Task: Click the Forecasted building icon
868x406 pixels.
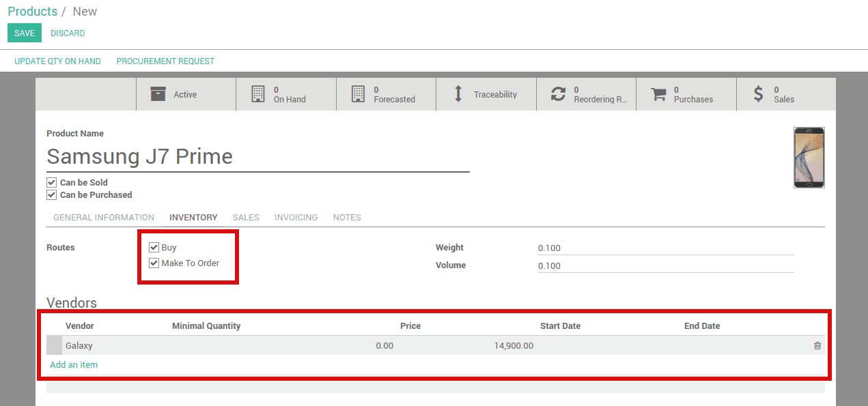Action: coord(358,94)
